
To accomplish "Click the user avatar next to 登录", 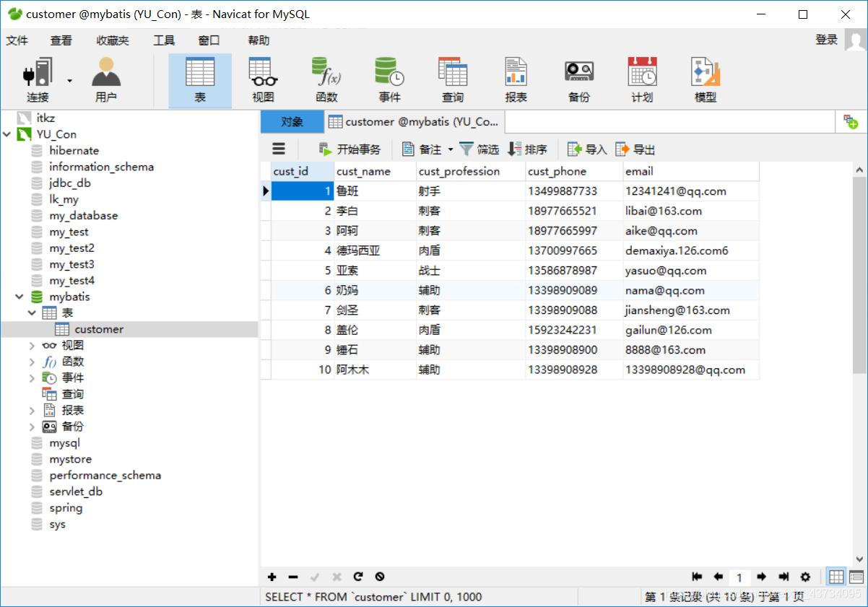I will [x=856, y=40].
